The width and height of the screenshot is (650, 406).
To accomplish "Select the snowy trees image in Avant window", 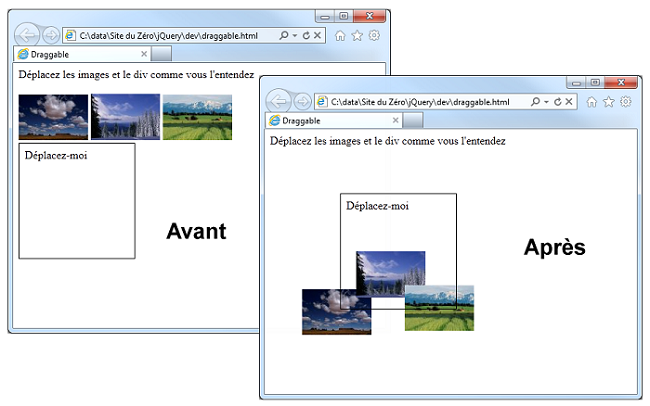I will coord(126,117).
